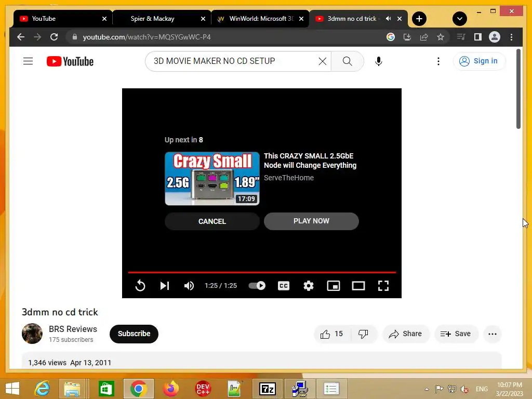Click the install app icon in address bar
Viewport: 532px width, 399px height.
click(407, 37)
